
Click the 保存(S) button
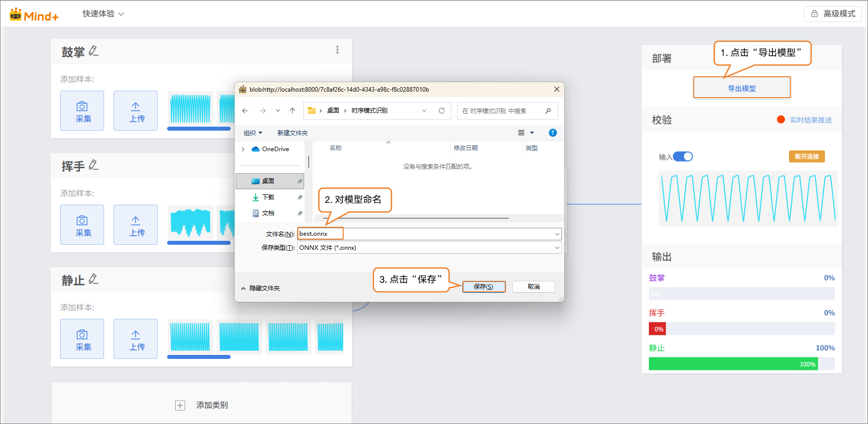point(483,287)
